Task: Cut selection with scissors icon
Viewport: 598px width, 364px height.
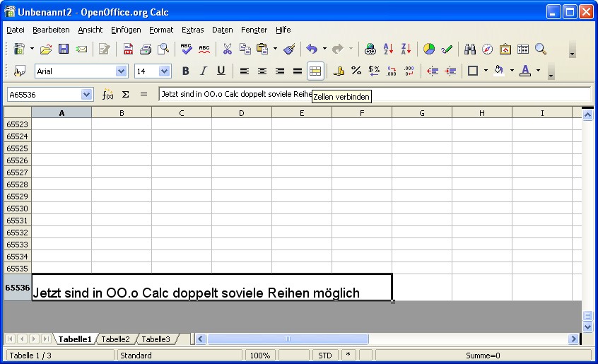Action: pos(228,49)
